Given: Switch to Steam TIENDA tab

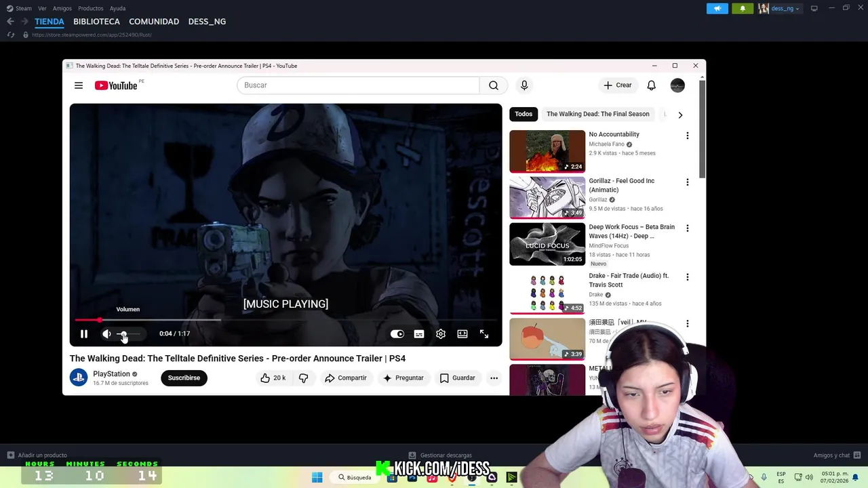Looking at the screenshot, I should point(50,22).
